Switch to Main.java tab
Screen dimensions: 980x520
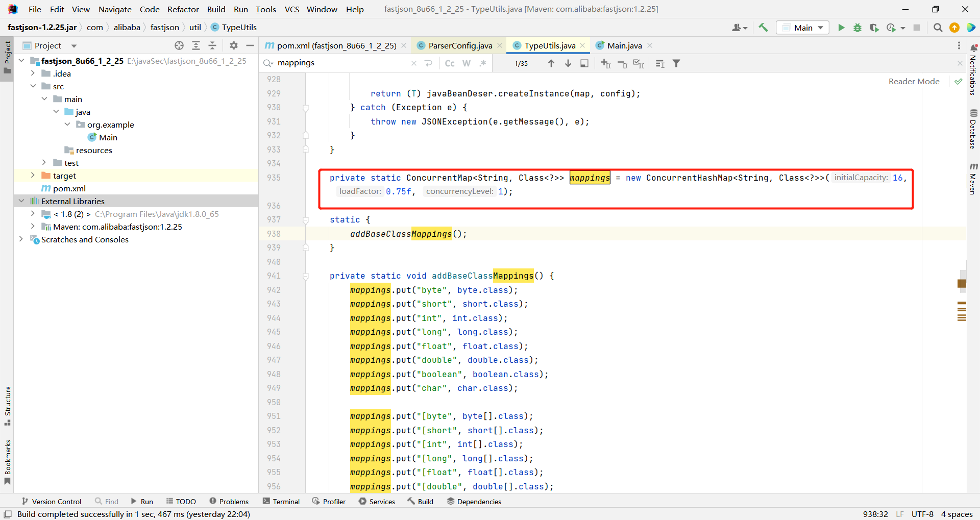click(x=624, y=45)
